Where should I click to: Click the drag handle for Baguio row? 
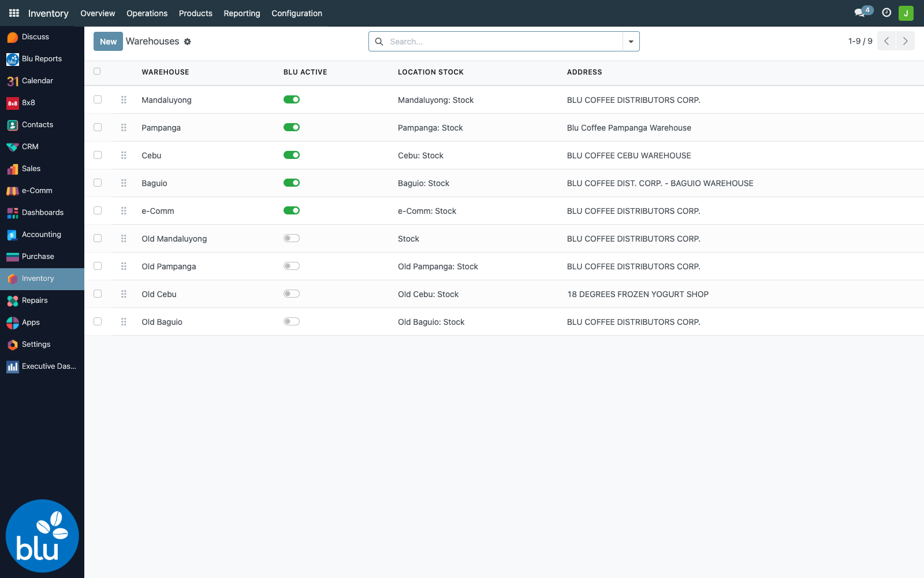coord(124,183)
